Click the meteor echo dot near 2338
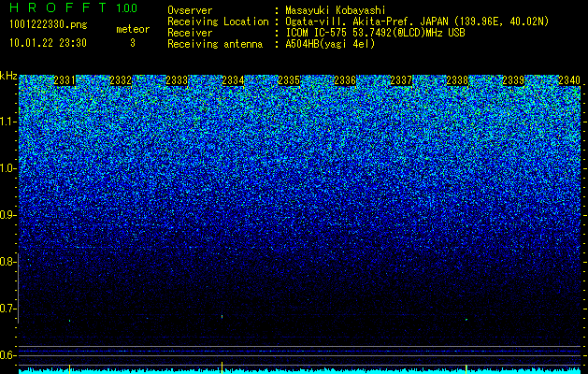 click(466, 320)
